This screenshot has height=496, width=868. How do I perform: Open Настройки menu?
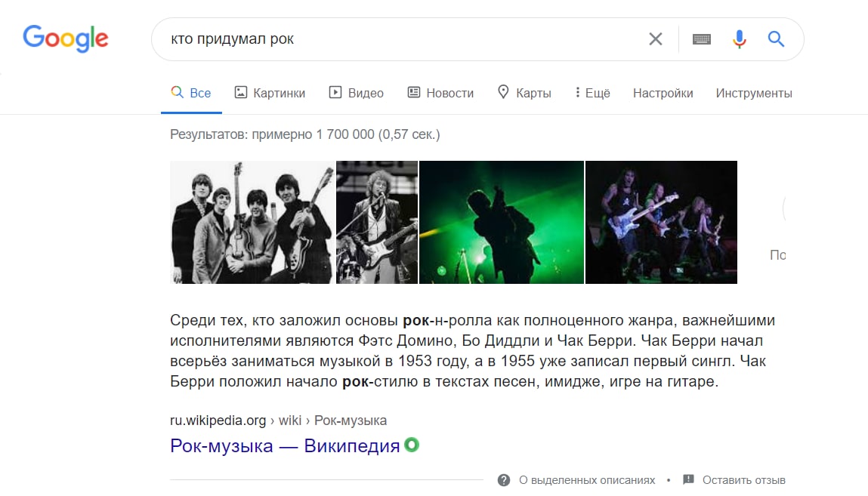pyautogui.click(x=663, y=93)
